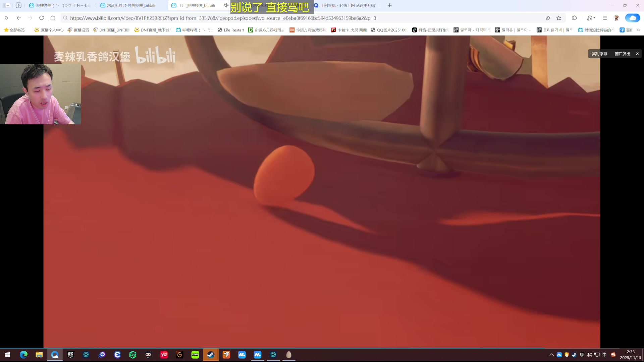644x362 pixels.
Task: Open the volume control in the system tray
Action: [x=589, y=355]
